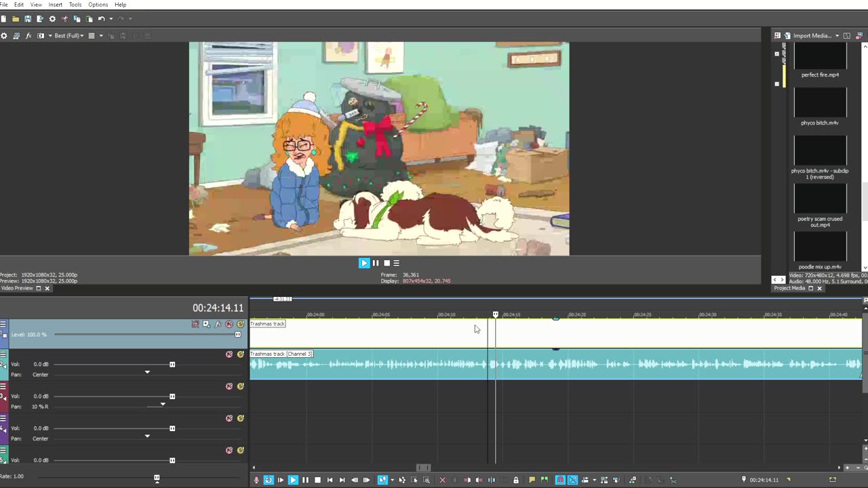Open project properties gear in main toolbar
Viewport: 868px width, 488px height.
pyautogui.click(x=52, y=19)
